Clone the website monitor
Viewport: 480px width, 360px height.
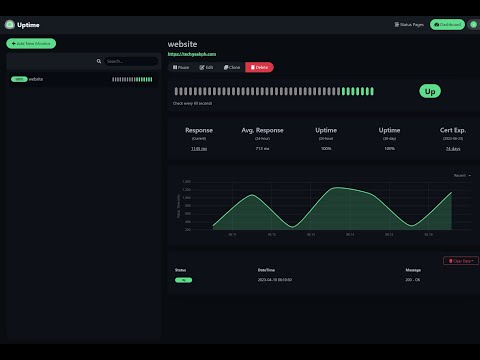(232, 67)
